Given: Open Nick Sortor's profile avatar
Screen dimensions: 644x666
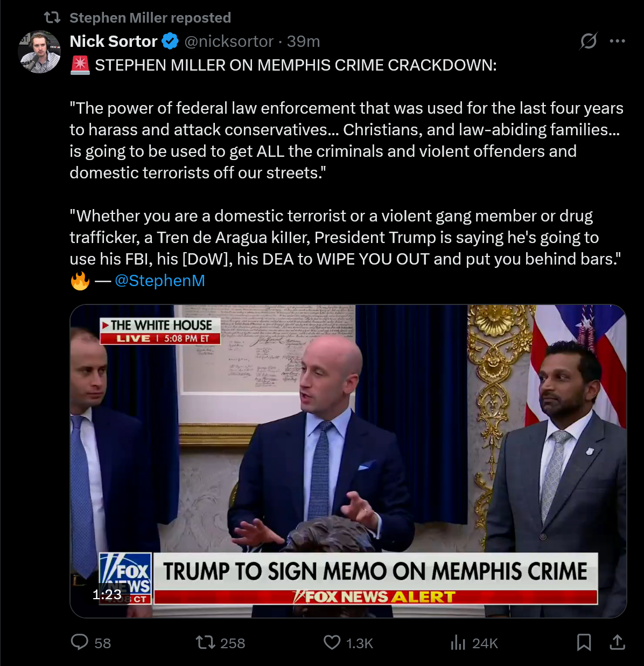Looking at the screenshot, I should 39,52.
